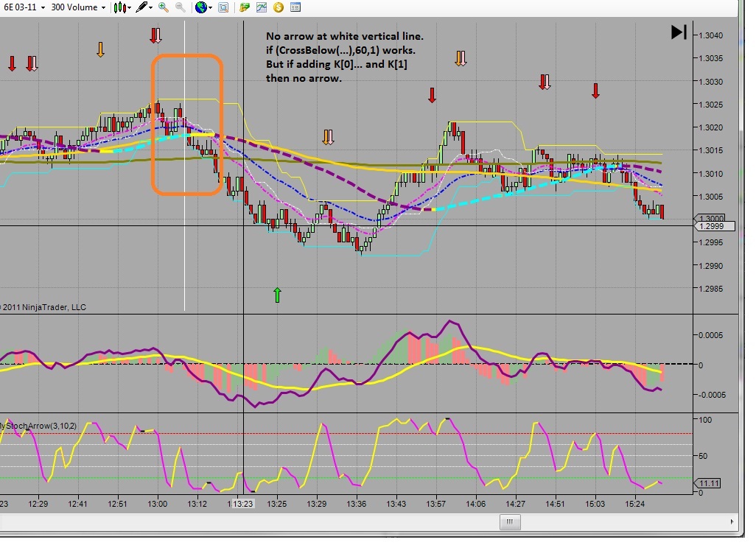This screenshot has height=548, width=756.
Task: Select the MyStochArrow(3,10,2) indicator label
Action: (38, 426)
